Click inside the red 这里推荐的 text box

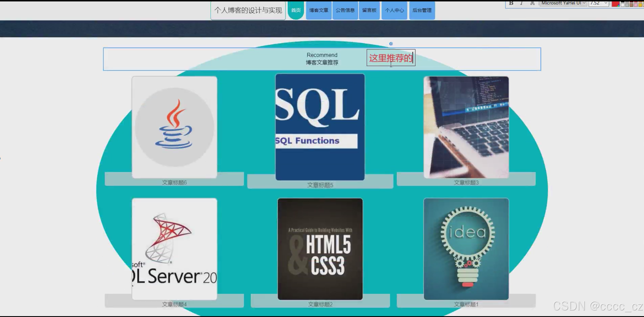click(x=391, y=58)
